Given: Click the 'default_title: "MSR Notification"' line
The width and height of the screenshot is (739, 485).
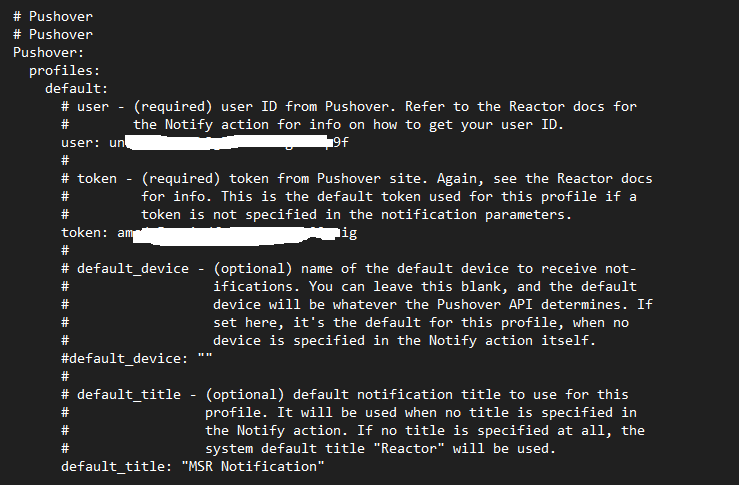Looking at the screenshot, I should 193,466.
